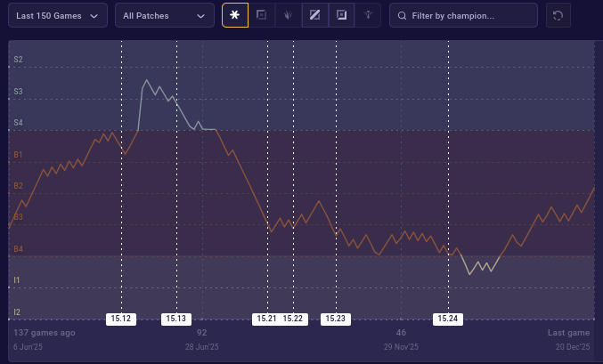The width and height of the screenshot is (603, 364).
Task: Click the B2 rank axis label
Action: [x=18, y=186]
